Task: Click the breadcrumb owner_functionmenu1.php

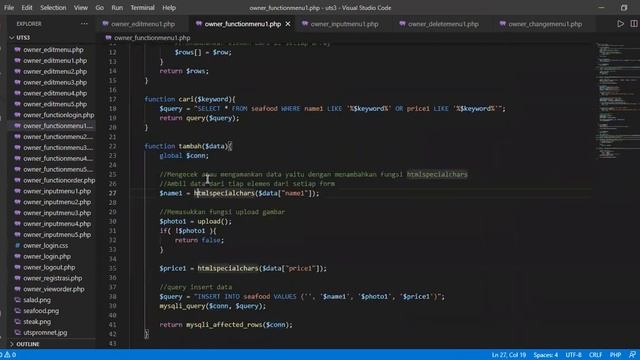Action: 152,38
